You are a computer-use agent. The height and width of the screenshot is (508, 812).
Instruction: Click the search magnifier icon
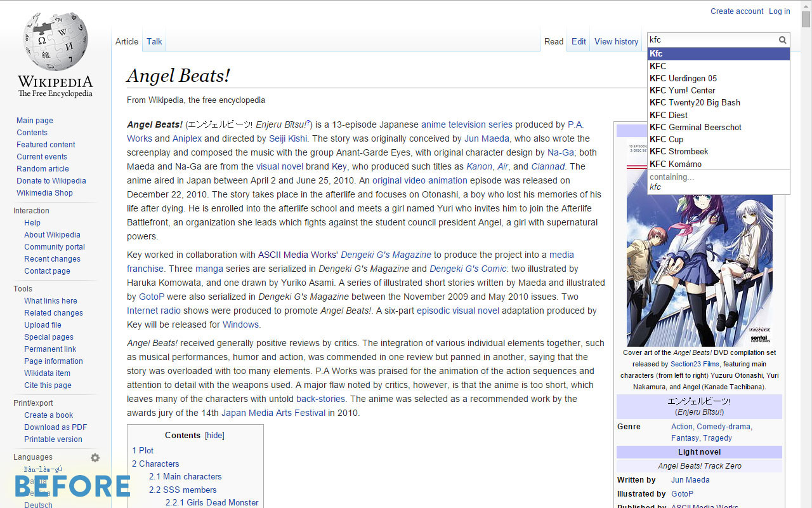tap(783, 40)
